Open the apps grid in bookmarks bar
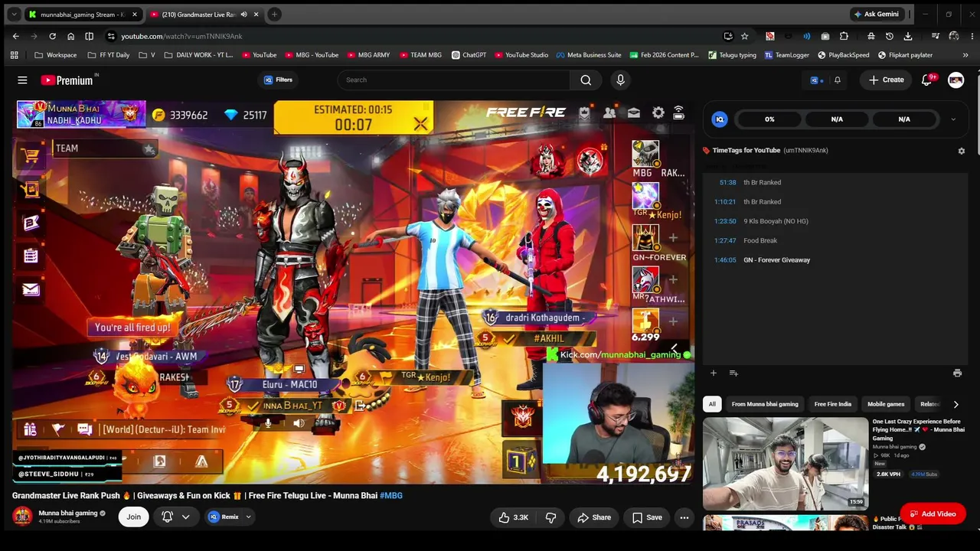Screen dimensions: 980x551 tap(14, 55)
